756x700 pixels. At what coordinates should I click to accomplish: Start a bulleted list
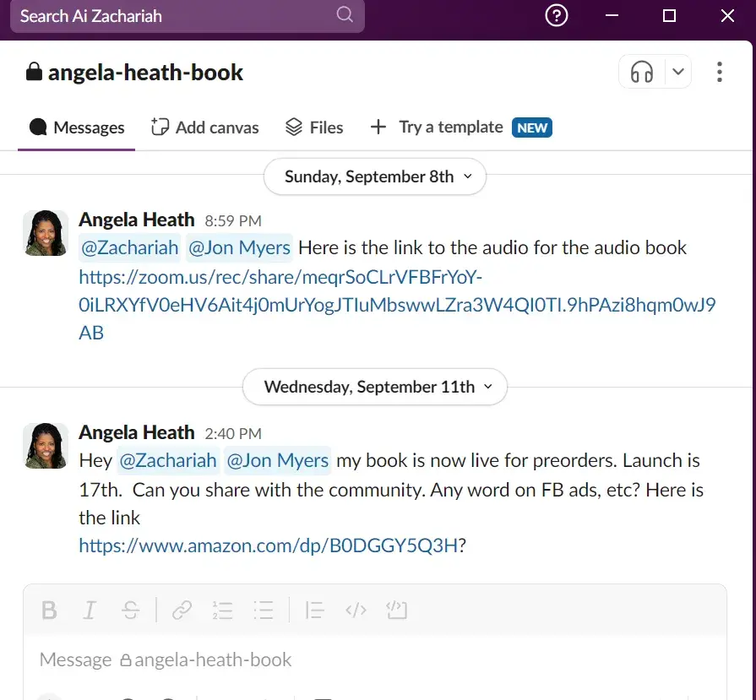(x=263, y=610)
